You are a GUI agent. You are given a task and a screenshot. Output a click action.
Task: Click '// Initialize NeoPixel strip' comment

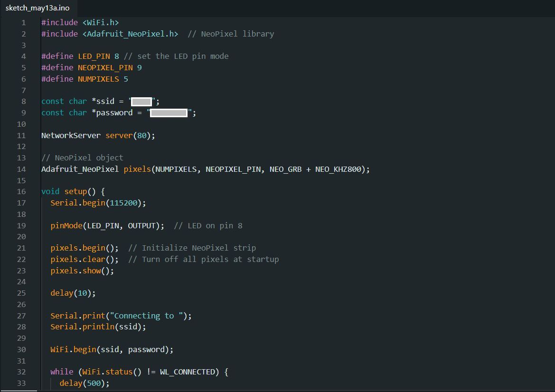click(192, 248)
